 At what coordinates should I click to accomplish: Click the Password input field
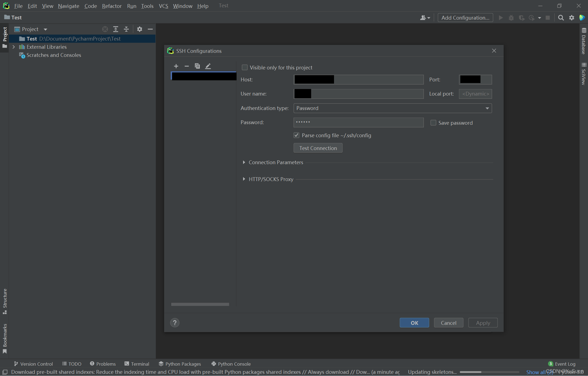pyautogui.click(x=359, y=123)
